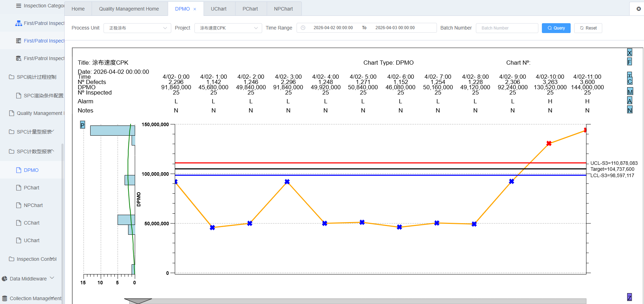Click the chart's bottom scrollbar triangle handle
Image resolution: width=644 pixels, height=304 pixels.
pyautogui.click(x=138, y=301)
